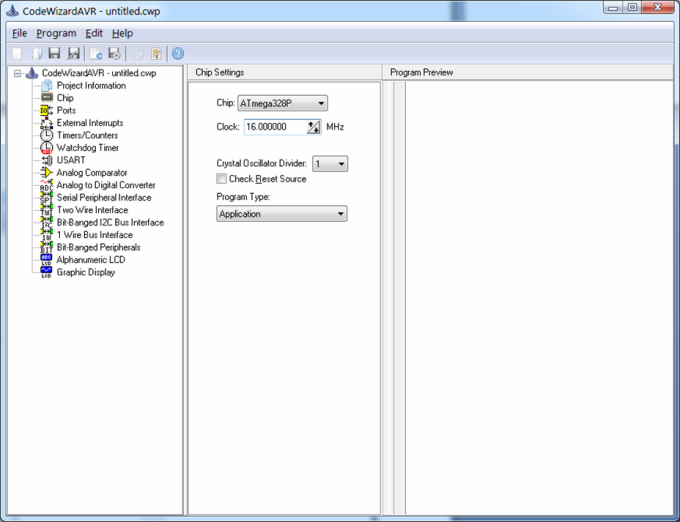
Task: Click the Chip icon in the tree
Action: pyautogui.click(x=46, y=98)
